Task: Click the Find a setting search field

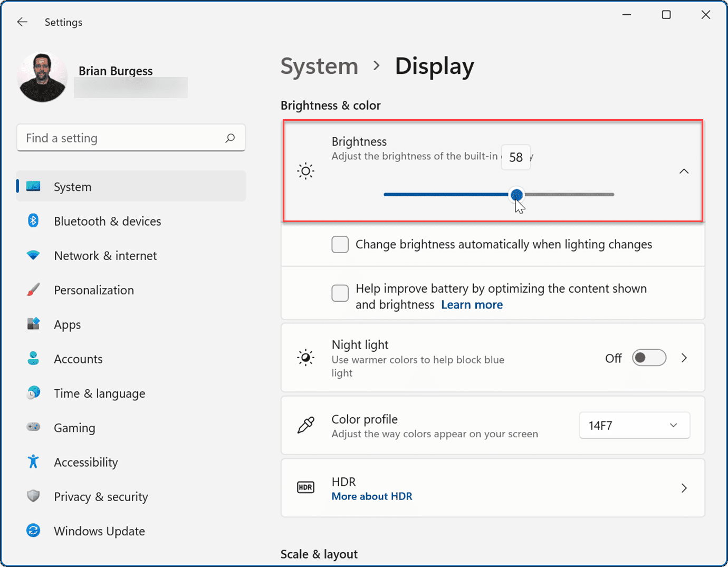Action: [131, 138]
